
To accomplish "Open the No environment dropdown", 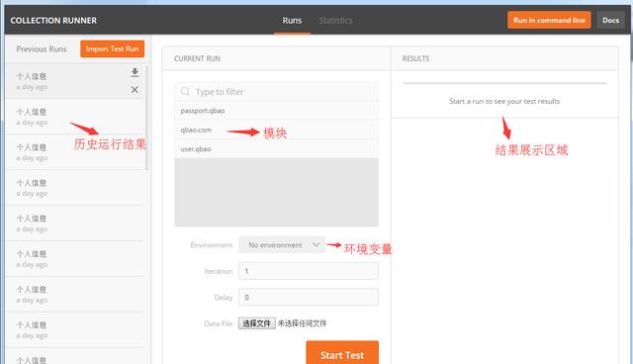I will click(x=282, y=245).
